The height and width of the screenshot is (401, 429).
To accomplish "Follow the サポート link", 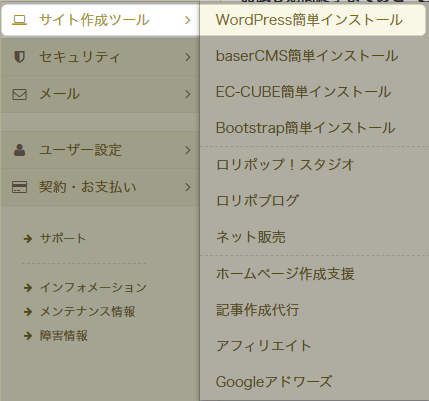I will pos(63,239).
